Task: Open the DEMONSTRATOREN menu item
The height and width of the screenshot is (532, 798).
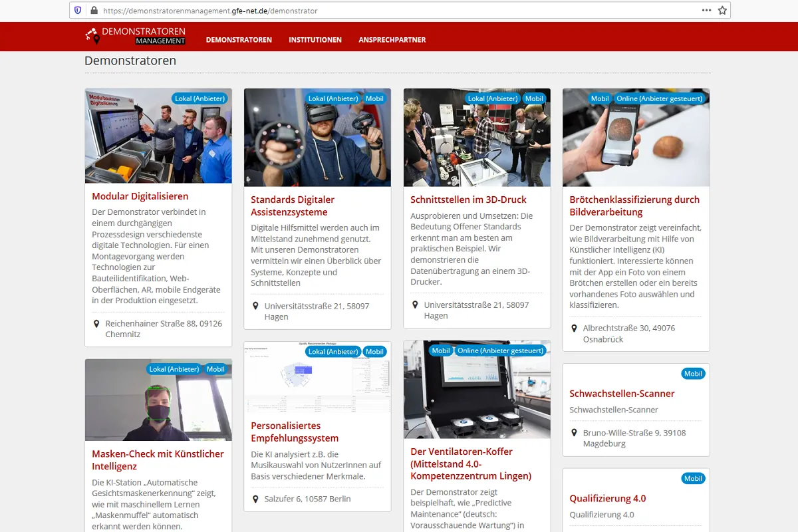Action: tap(239, 40)
